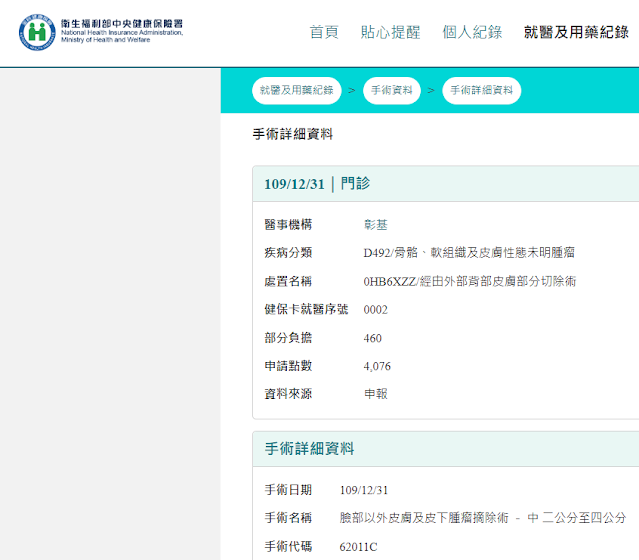This screenshot has width=639, height=560.
Task: Click the lower 手術詳細資料 section header
Action: click(x=309, y=449)
